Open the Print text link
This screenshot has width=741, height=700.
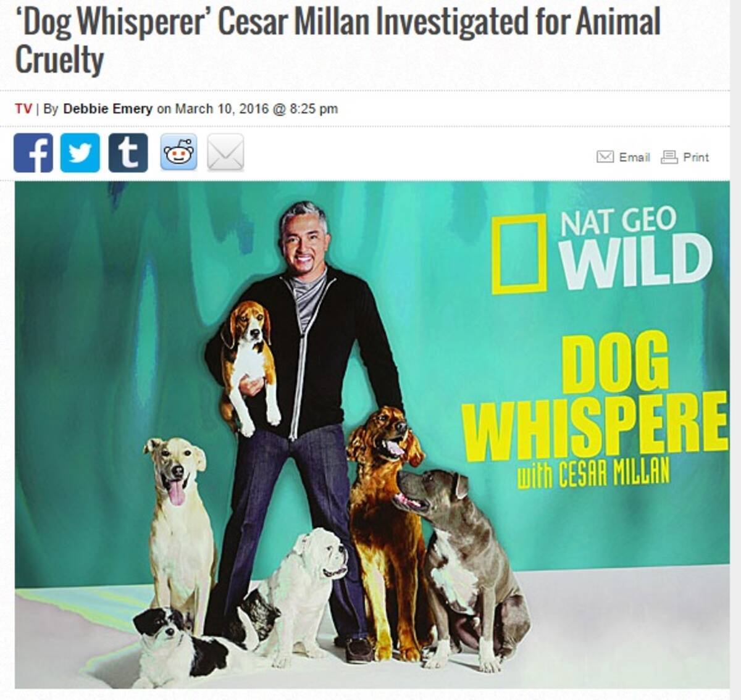696,157
